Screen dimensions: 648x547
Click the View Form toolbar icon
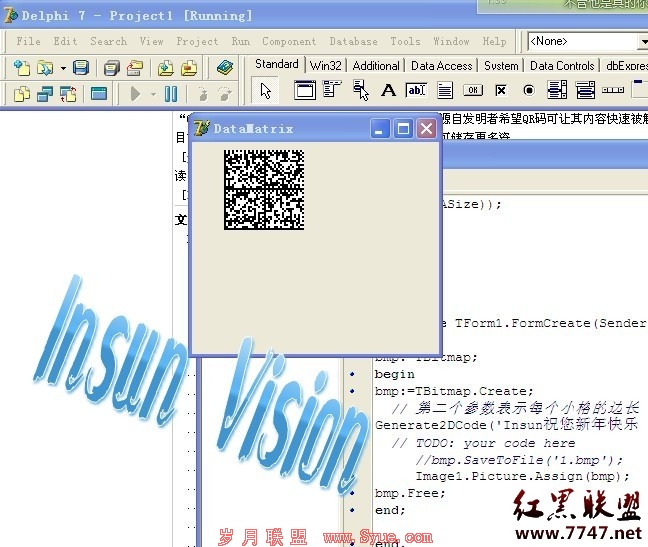point(45,94)
